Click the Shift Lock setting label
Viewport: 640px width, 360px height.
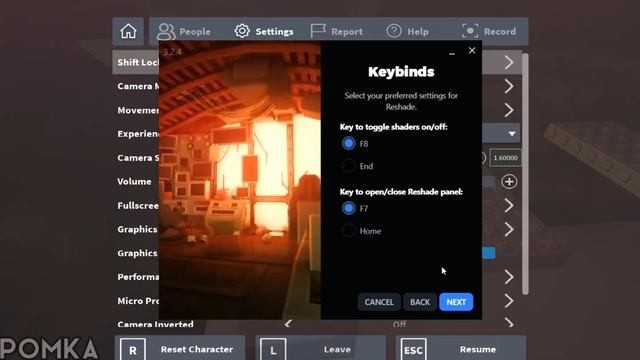point(138,62)
